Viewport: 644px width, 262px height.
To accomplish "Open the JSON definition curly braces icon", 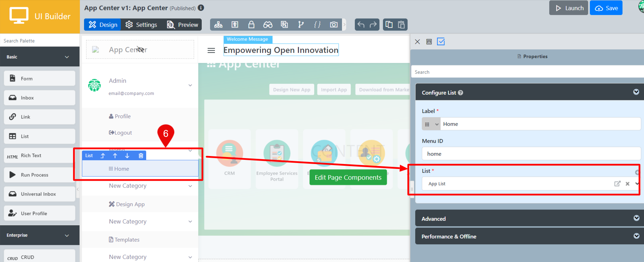I will click(x=317, y=25).
